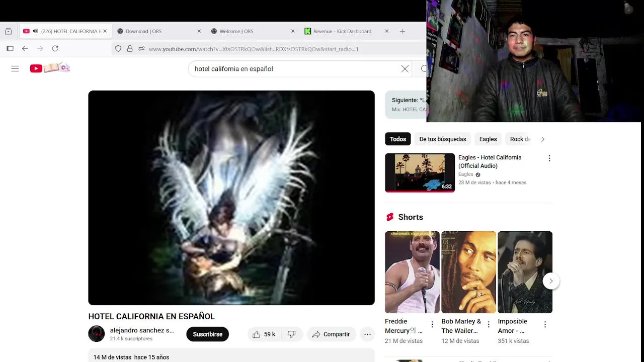
Task: Click the HOTEL CALIFORNIA EN ESPAÑOL video title
Action: tap(151, 316)
